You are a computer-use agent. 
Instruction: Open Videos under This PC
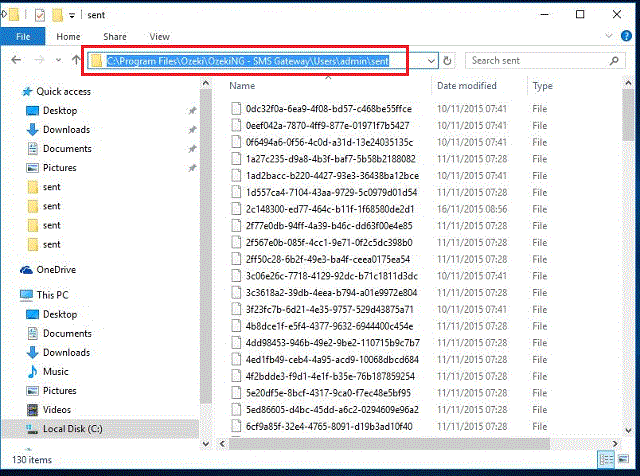pyautogui.click(x=57, y=410)
